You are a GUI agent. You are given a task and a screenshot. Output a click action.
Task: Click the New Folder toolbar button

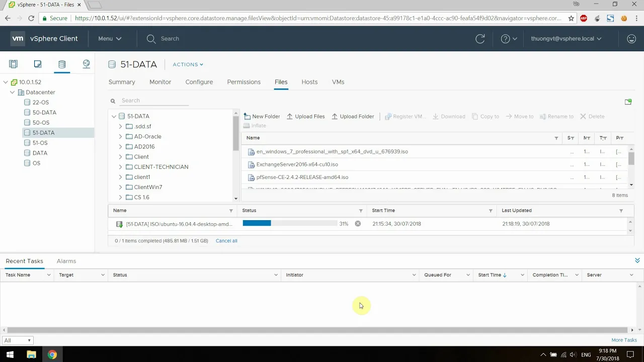(262, 116)
